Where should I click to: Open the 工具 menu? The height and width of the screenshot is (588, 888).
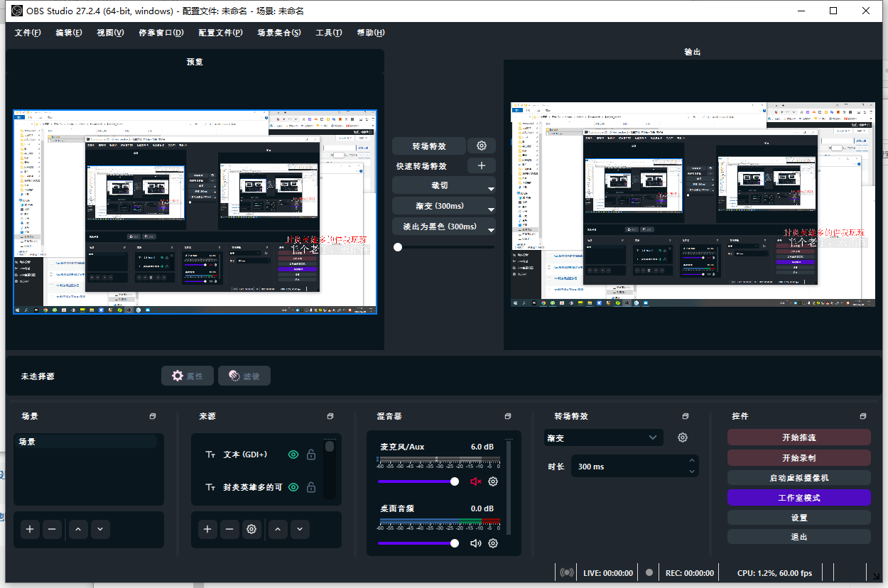(x=329, y=33)
